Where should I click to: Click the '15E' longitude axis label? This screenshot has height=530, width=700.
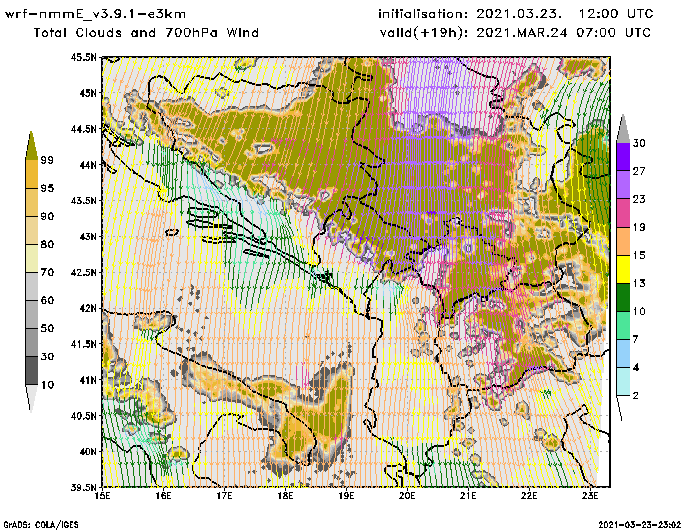(x=103, y=496)
